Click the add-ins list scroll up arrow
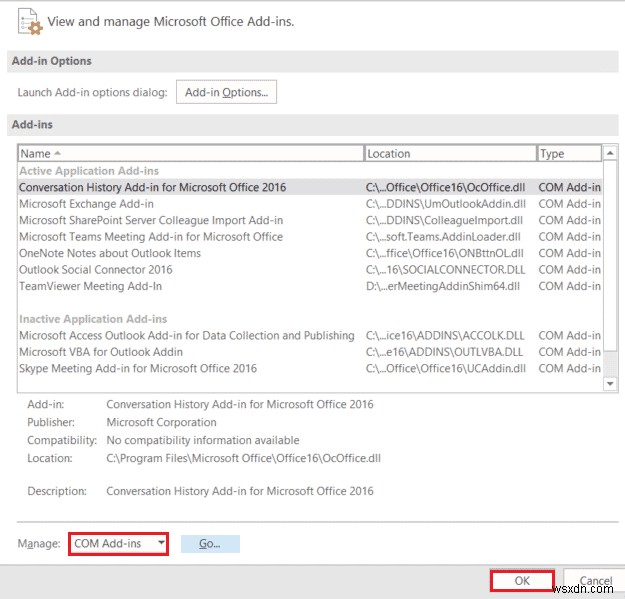625x599 pixels. click(610, 153)
